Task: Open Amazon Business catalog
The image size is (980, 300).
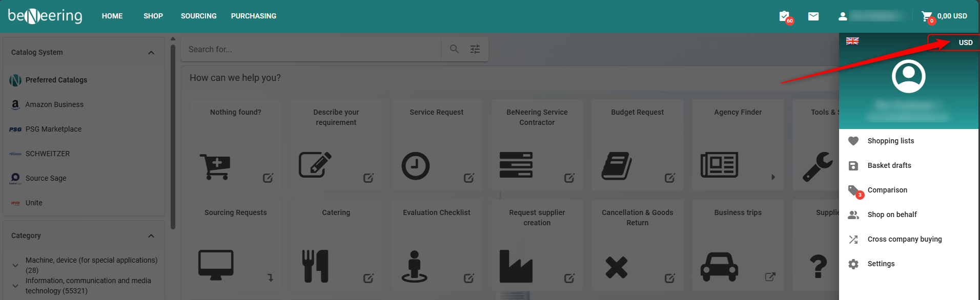Action: click(x=54, y=104)
